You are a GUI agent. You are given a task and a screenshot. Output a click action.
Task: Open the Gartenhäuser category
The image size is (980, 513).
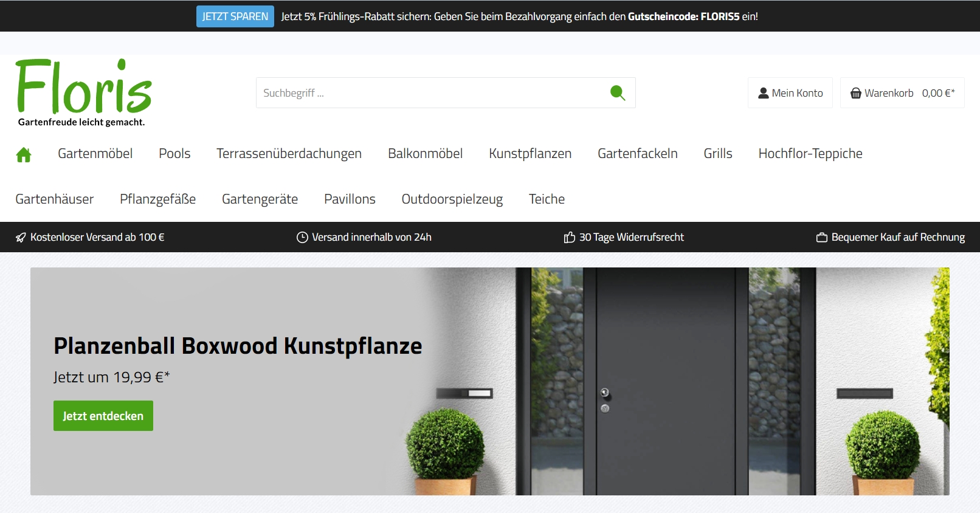pyautogui.click(x=55, y=199)
